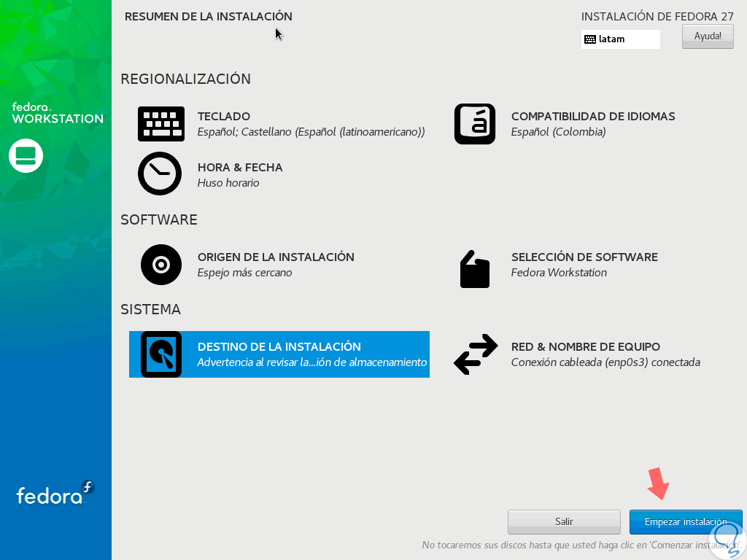The height and width of the screenshot is (560, 747).
Task: Open the TECLADO configuration label
Action: coord(224,116)
